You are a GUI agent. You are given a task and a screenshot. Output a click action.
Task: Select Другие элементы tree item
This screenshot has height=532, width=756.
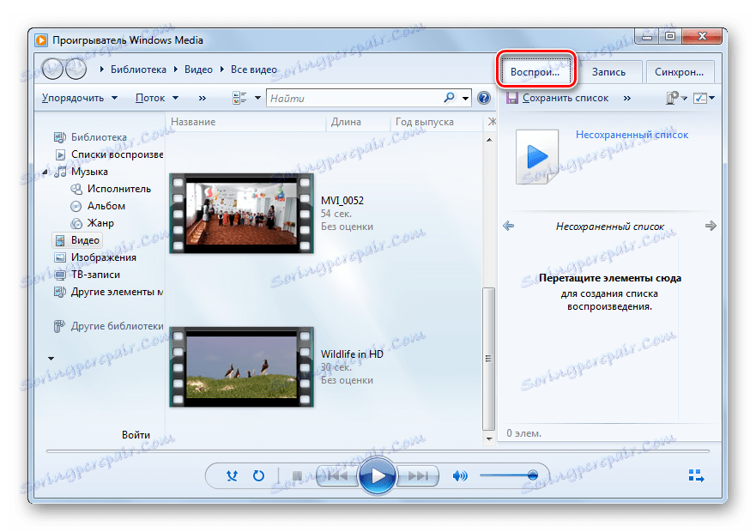coord(117,292)
